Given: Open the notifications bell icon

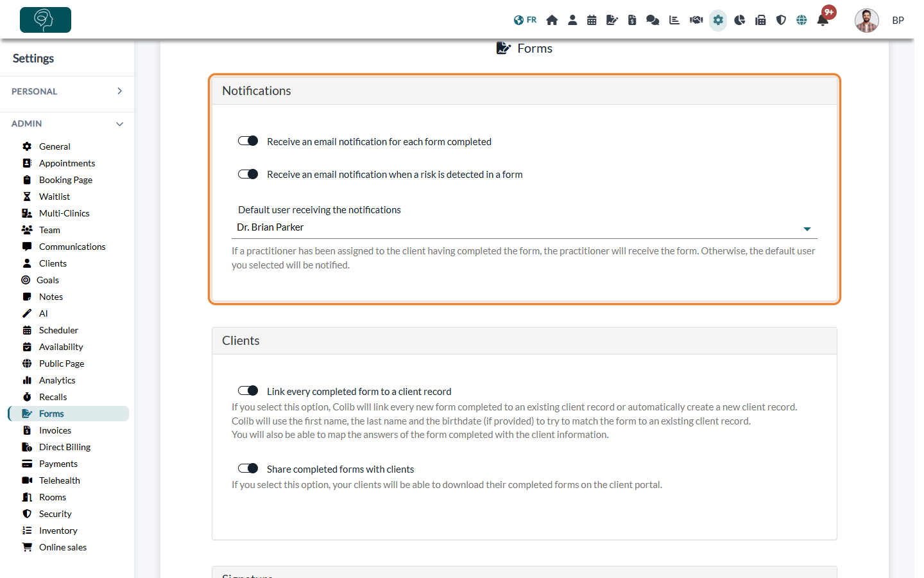Looking at the screenshot, I should point(823,20).
